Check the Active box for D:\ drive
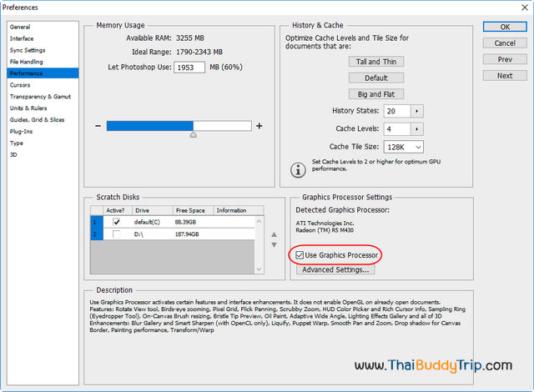Screen dimensions: 534x392 click(x=117, y=234)
